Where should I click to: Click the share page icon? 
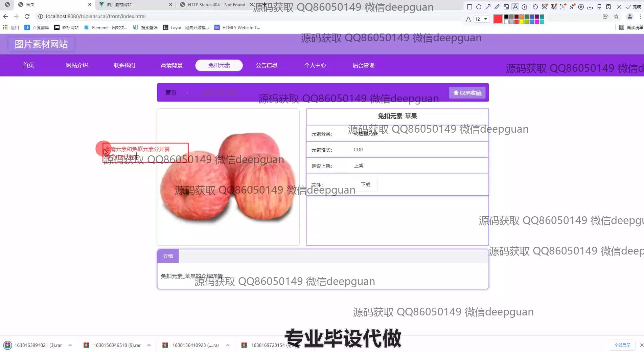[x=605, y=16]
